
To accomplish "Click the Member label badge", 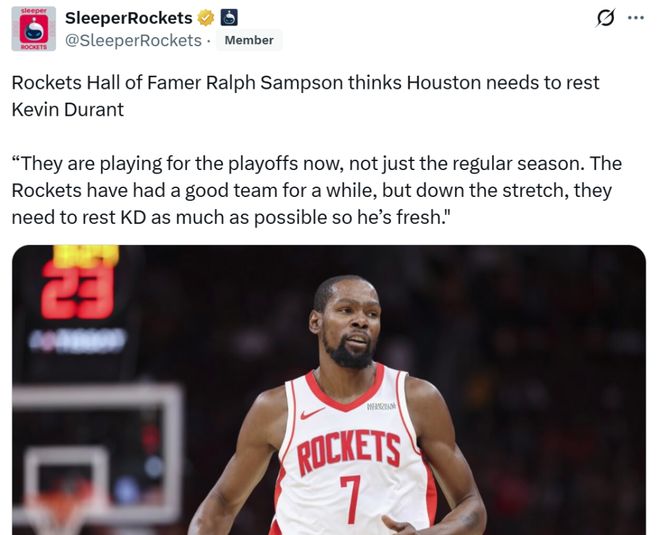I will coord(249,40).
